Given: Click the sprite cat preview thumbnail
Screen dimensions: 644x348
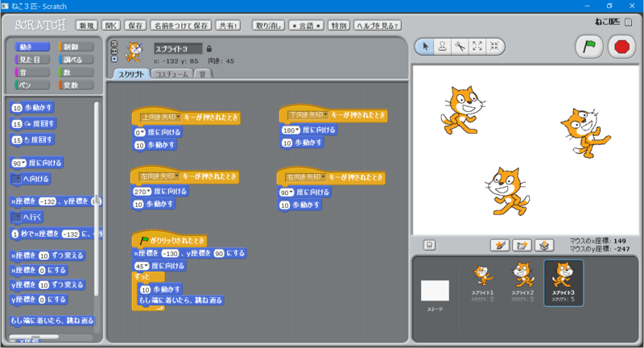Looking at the screenshot, I should [x=134, y=52].
